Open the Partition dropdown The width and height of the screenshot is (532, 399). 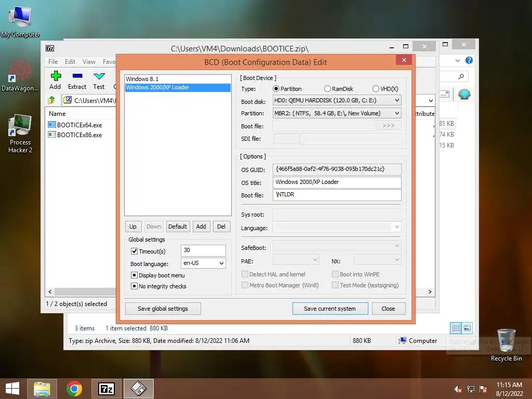337,113
